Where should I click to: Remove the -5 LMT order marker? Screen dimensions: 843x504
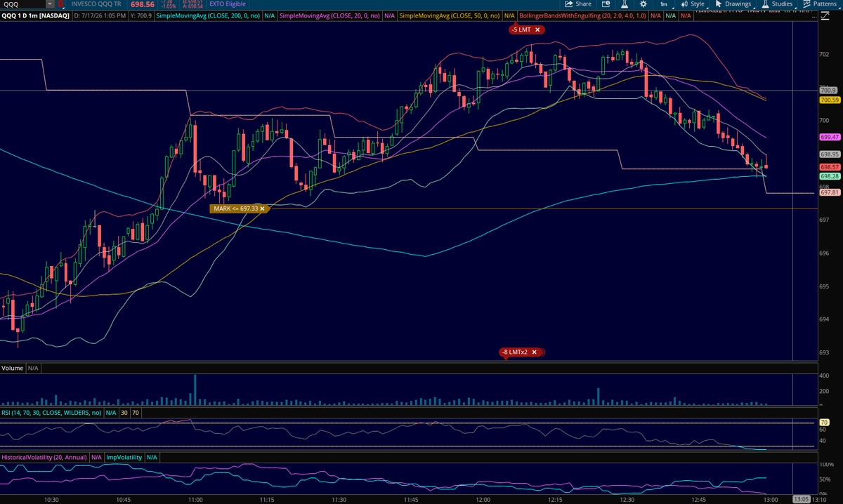point(537,29)
